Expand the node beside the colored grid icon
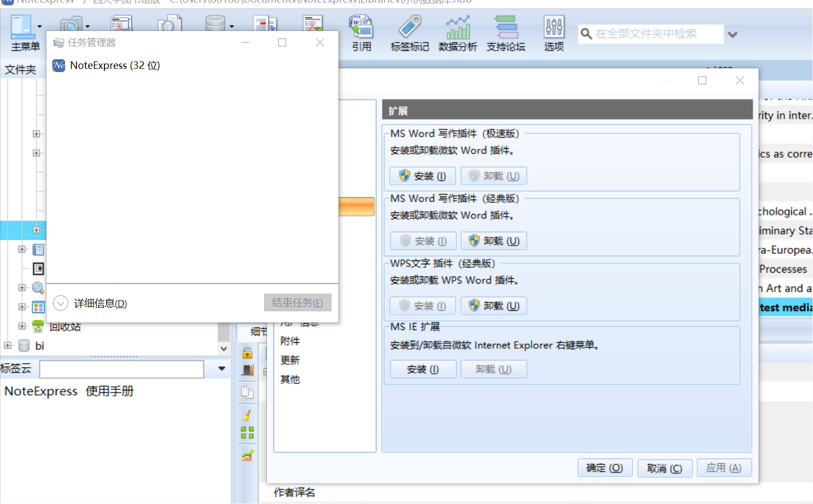813x504 pixels. click(22, 306)
